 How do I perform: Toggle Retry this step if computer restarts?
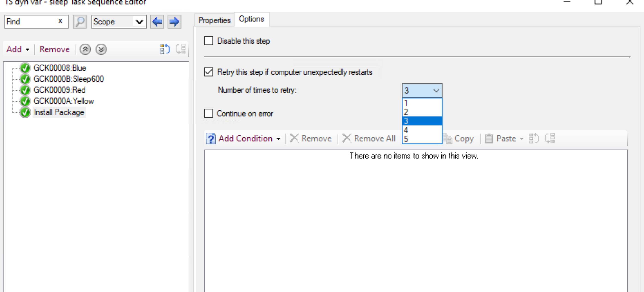[208, 72]
